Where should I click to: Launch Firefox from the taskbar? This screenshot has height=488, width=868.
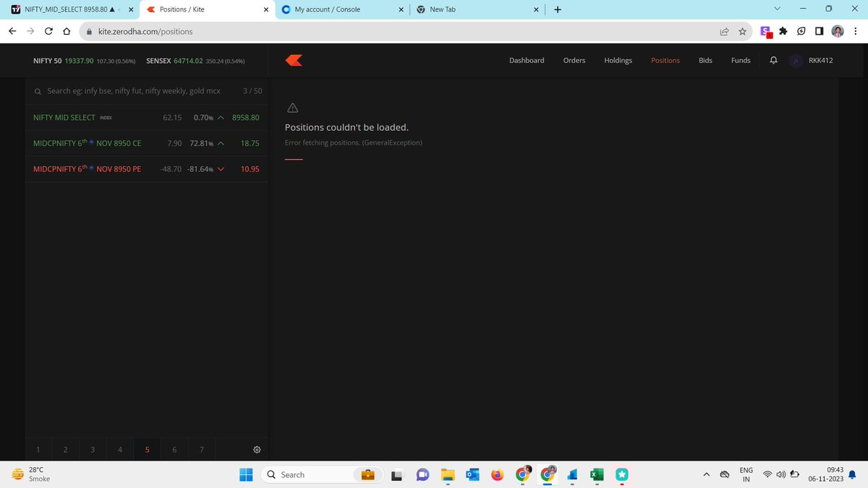pos(497,474)
